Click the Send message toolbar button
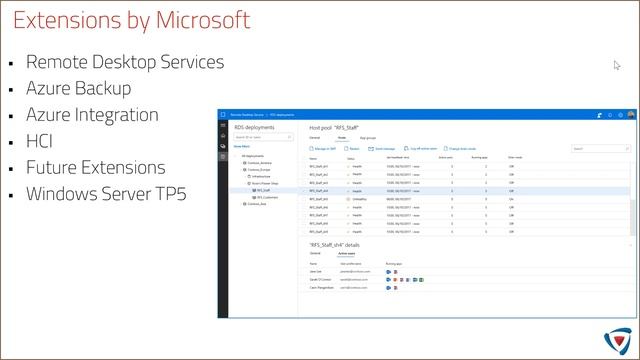The width and height of the screenshot is (640, 360). pos(382,149)
